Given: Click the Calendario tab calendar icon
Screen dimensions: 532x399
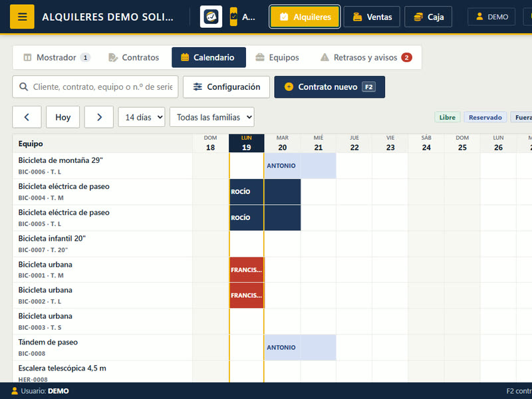Looking at the screenshot, I should [185, 57].
